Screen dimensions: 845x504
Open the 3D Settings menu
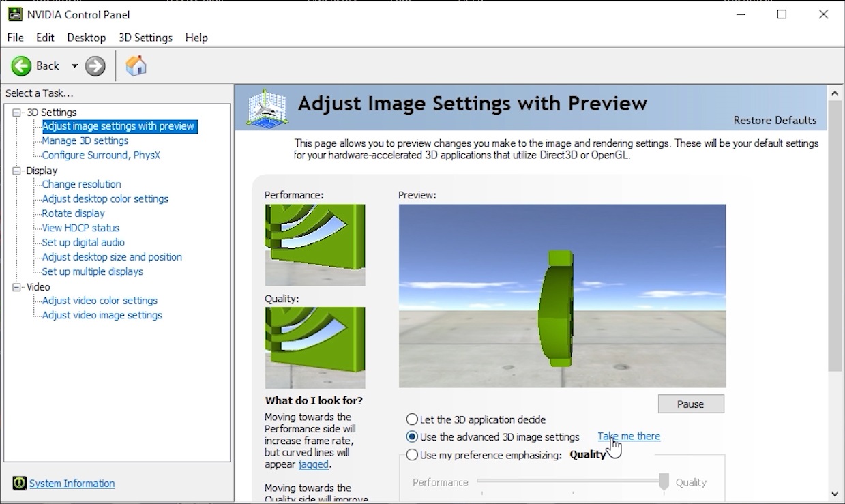[145, 38]
